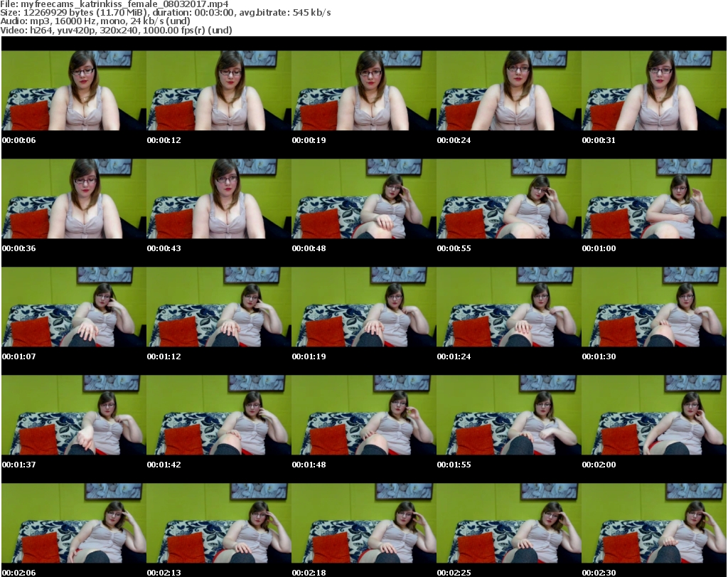The image size is (728, 577).
Task: Select the thumbnail stamped 00:00:55
Action: pyautogui.click(x=508, y=198)
